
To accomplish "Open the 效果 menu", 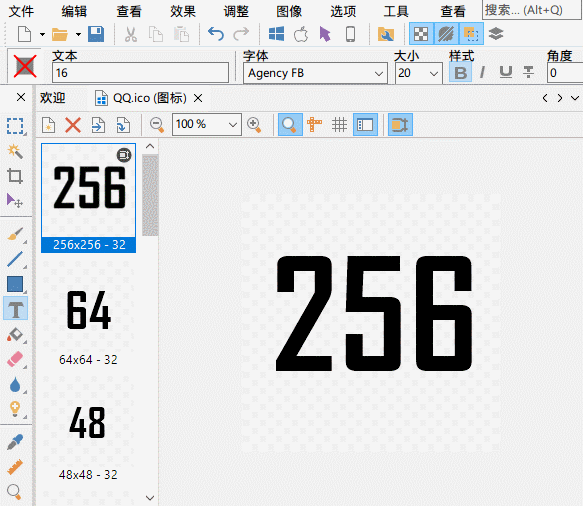I will point(183,12).
